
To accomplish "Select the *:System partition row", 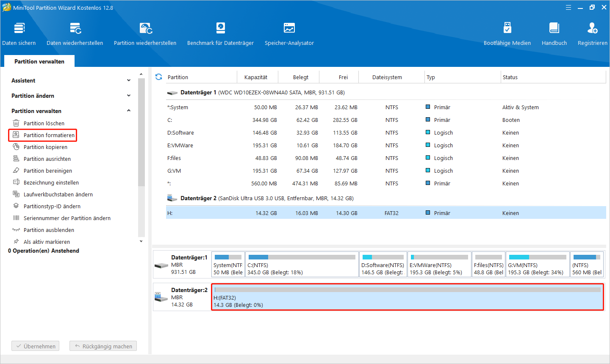I will (386, 107).
